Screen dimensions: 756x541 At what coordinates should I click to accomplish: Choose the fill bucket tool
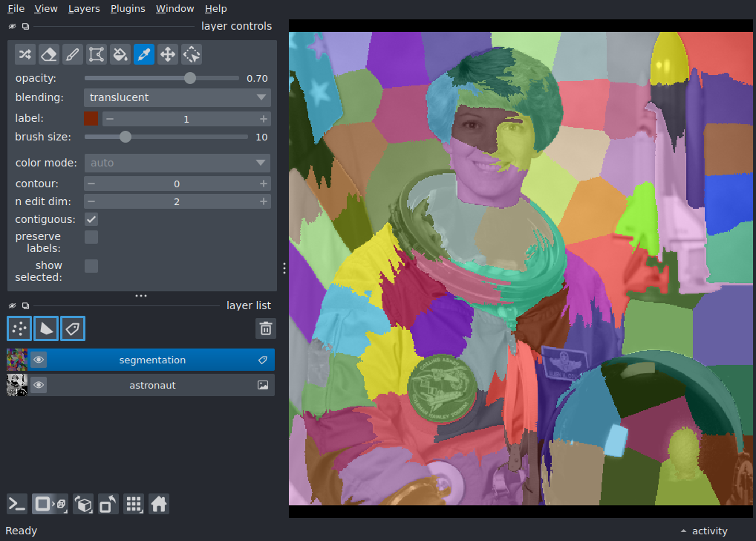[x=120, y=54]
